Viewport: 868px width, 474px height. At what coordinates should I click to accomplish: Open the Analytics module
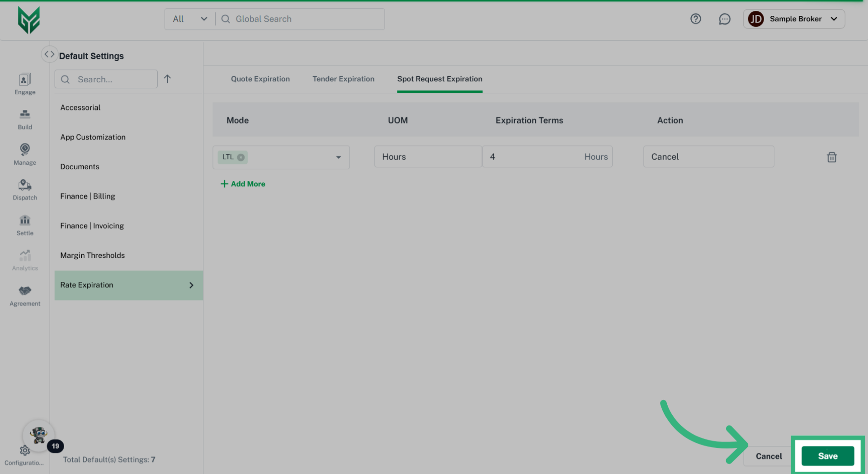[25, 261]
